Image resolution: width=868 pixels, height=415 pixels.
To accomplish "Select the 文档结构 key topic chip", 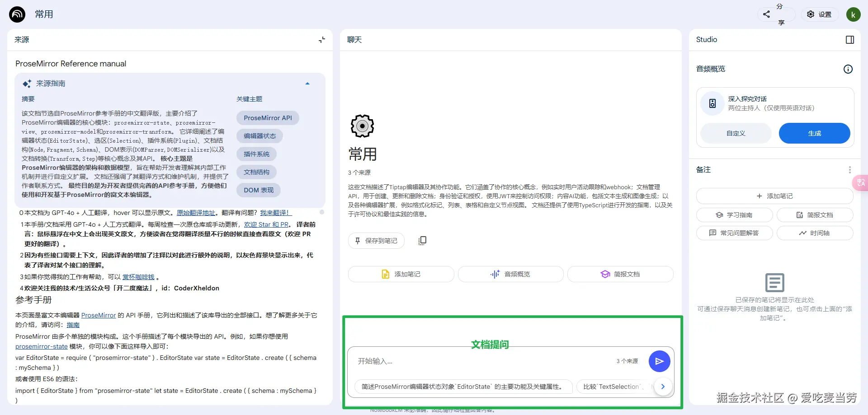I will pos(256,172).
